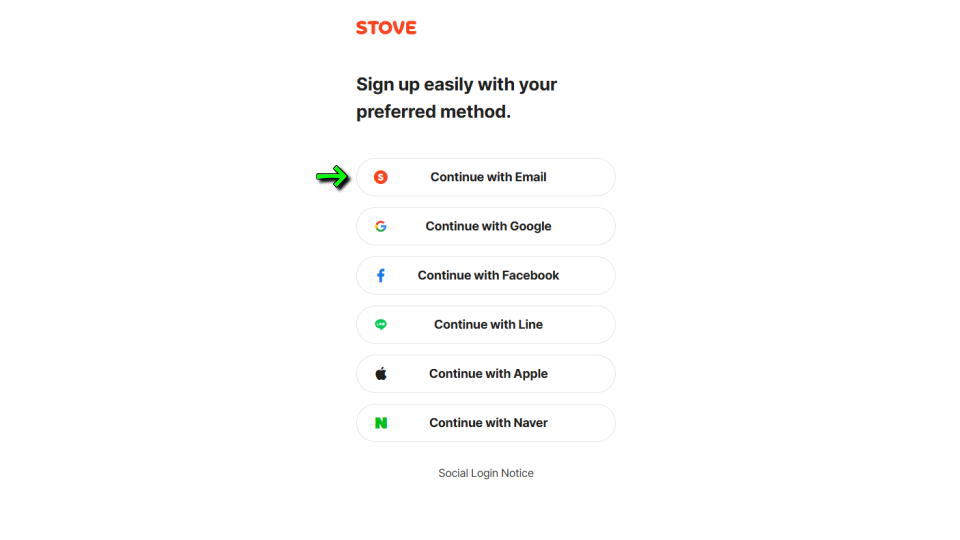This screenshot has height=540, width=960.
Task: Click the green Naver 'N' icon
Action: coord(380,423)
